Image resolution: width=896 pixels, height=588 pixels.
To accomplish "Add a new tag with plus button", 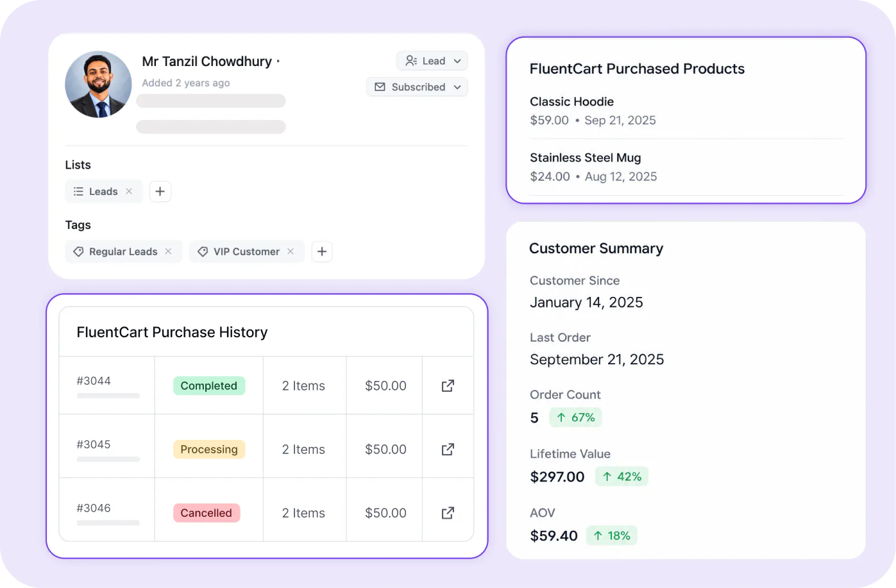I will pyautogui.click(x=322, y=251).
